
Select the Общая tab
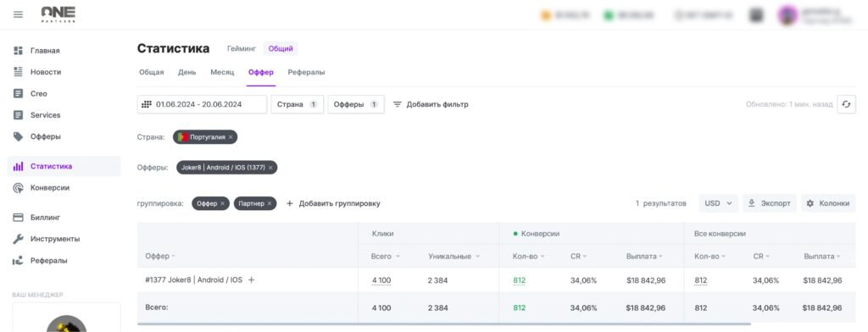151,73
